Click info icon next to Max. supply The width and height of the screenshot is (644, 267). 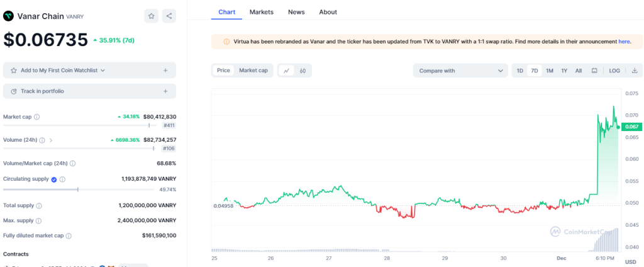point(38,221)
